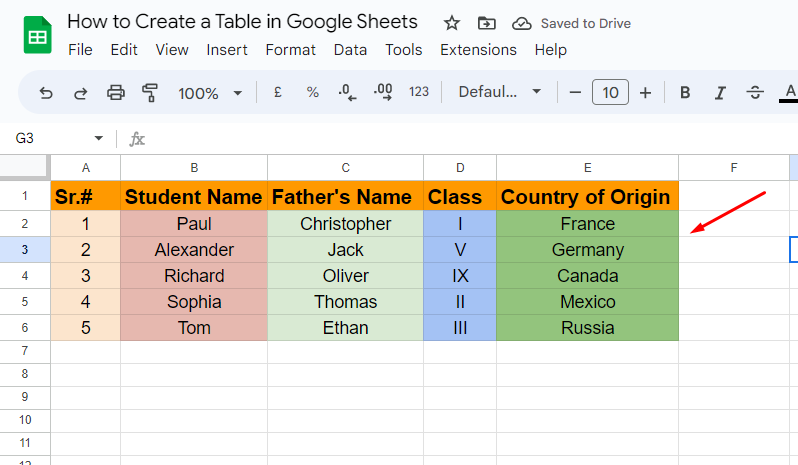Star this spreadsheet document

tap(451, 23)
